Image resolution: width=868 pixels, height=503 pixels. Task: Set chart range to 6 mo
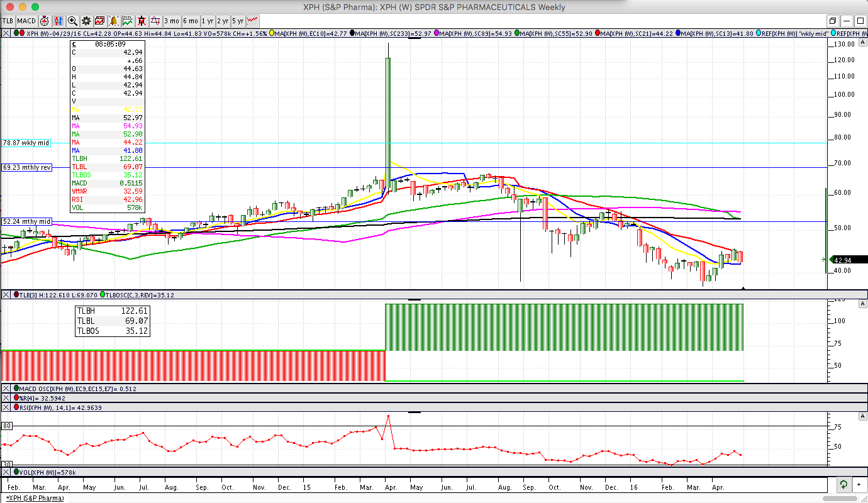tap(190, 21)
